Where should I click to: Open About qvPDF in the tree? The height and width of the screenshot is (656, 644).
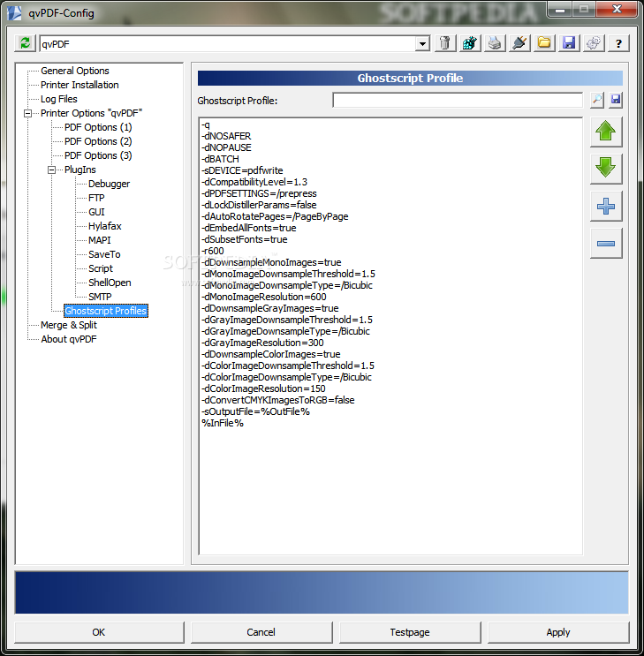pyautogui.click(x=69, y=339)
